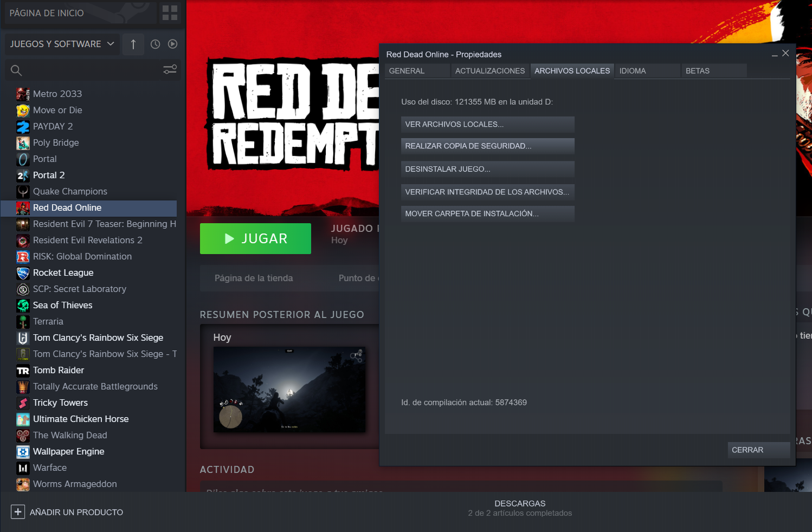This screenshot has width=812, height=532.
Task: Click the Quake Champions game icon
Action: [23, 192]
